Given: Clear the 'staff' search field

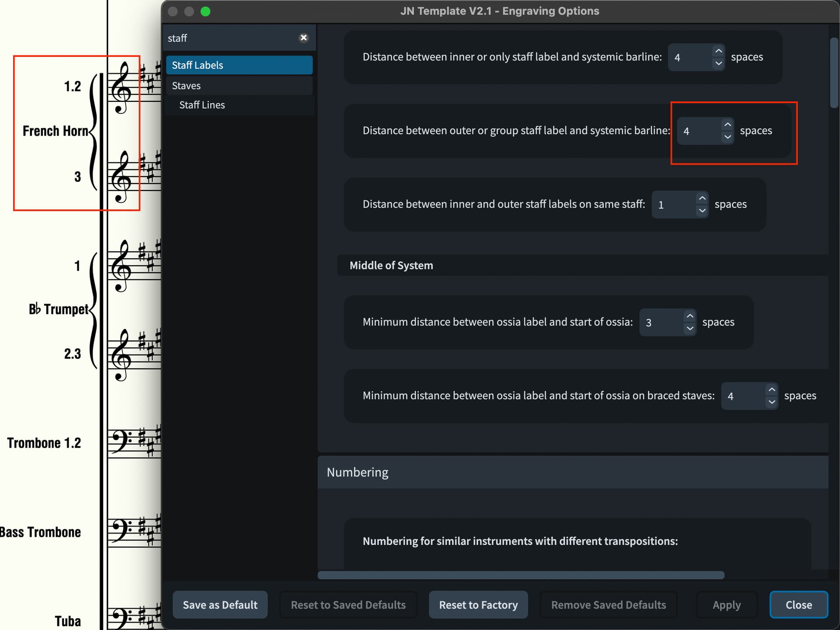Looking at the screenshot, I should [304, 38].
